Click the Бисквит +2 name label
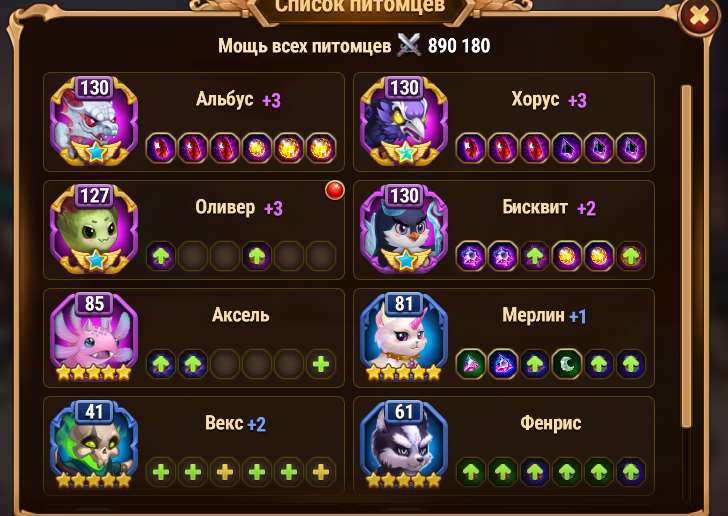728x516 pixels. coord(547,208)
